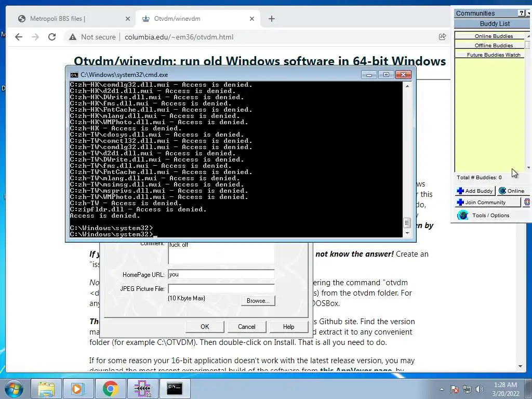Close the cmd.exe window
532x399 pixels.
coord(403,74)
